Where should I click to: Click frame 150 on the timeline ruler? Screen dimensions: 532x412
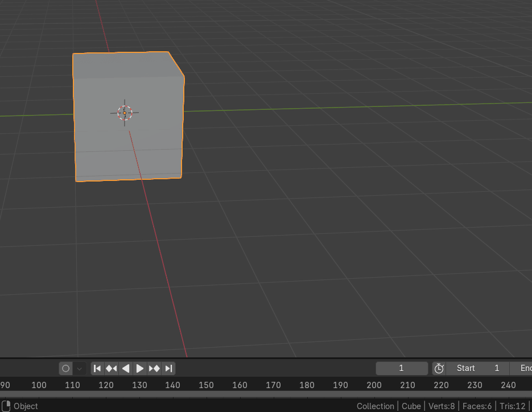pyautogui.click(x=206, y=385)
